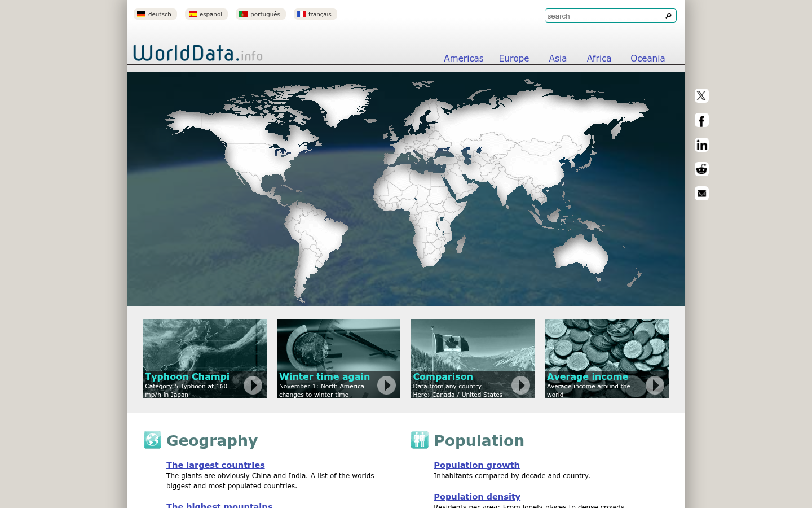The image size is (812, 508).
Task: Play arrow on Typhoon Champi card
Action: point(253,385)
